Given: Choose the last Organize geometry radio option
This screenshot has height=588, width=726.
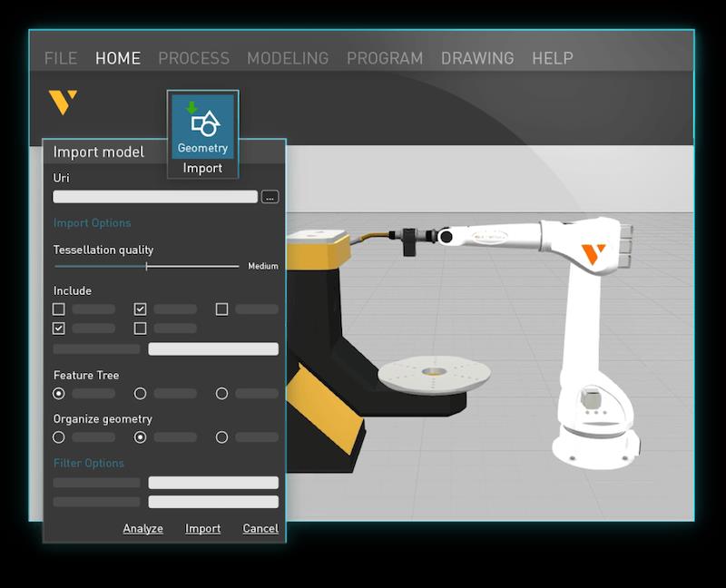Looking at the screenshot, I should 221,437.
